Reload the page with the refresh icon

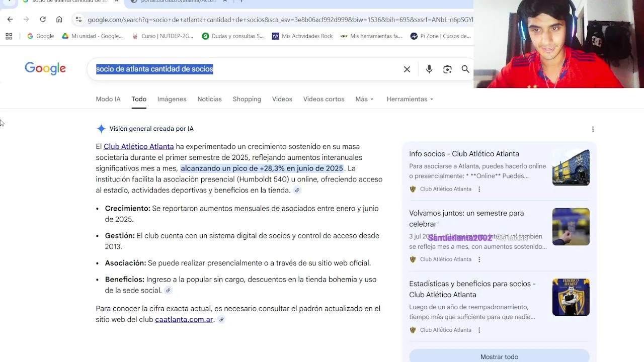[43, 19]
